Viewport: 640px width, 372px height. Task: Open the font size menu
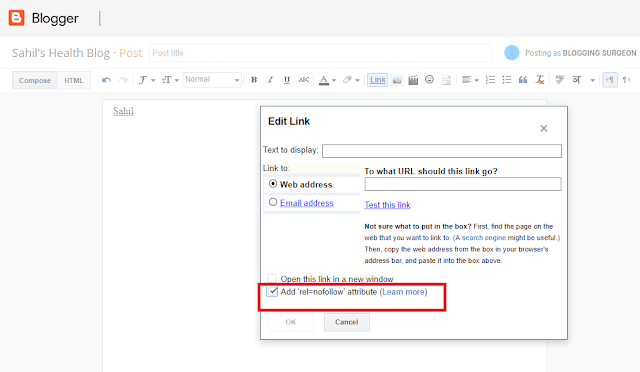pyautogui.click(x=170, y=80)
